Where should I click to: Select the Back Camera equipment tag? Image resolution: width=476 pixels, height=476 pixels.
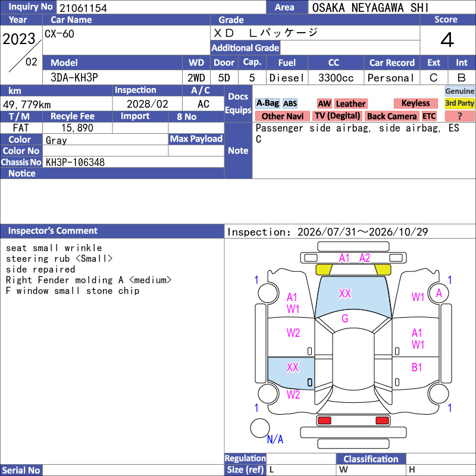tap(392, 116)
